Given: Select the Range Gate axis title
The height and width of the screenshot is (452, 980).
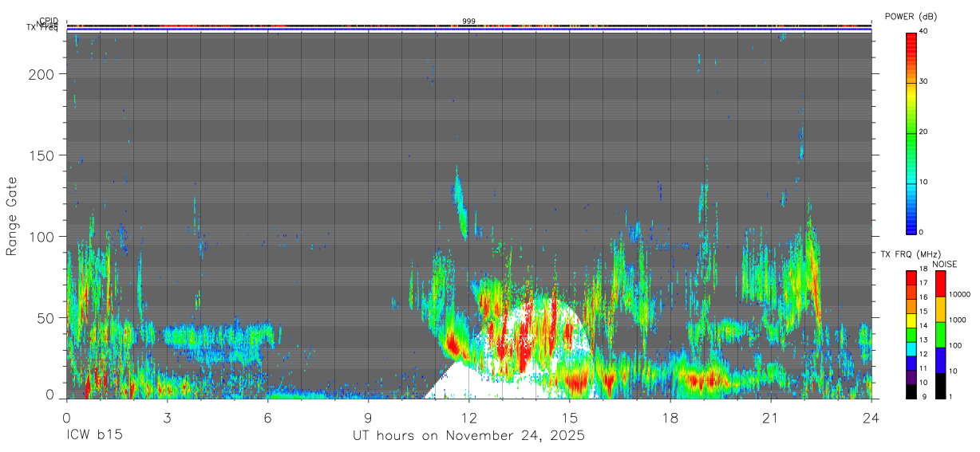Looking at the screenshot, I should (x=12, y=216).
